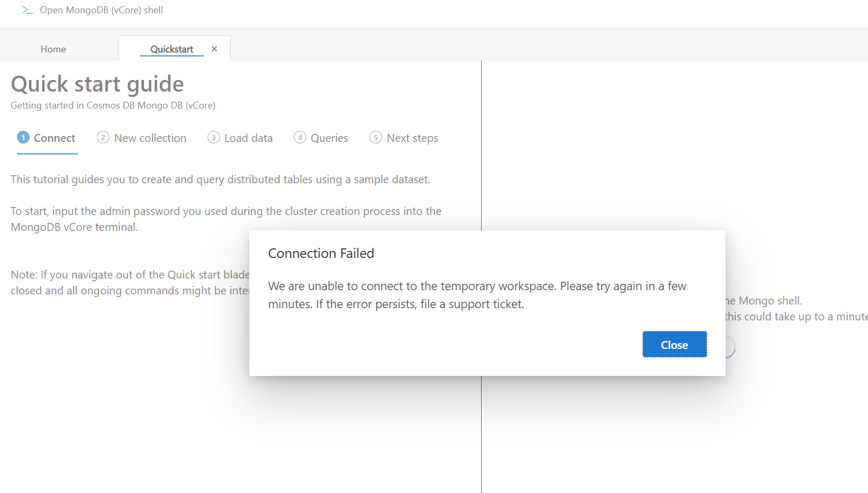Close the Connection Failed dialog
The height and width of the screenshot is (493, 868).
pyautogui.click(x=674, y=344)
